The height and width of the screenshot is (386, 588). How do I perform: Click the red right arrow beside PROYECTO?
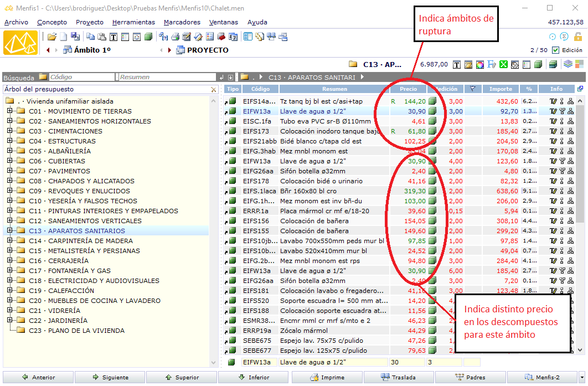169,50
